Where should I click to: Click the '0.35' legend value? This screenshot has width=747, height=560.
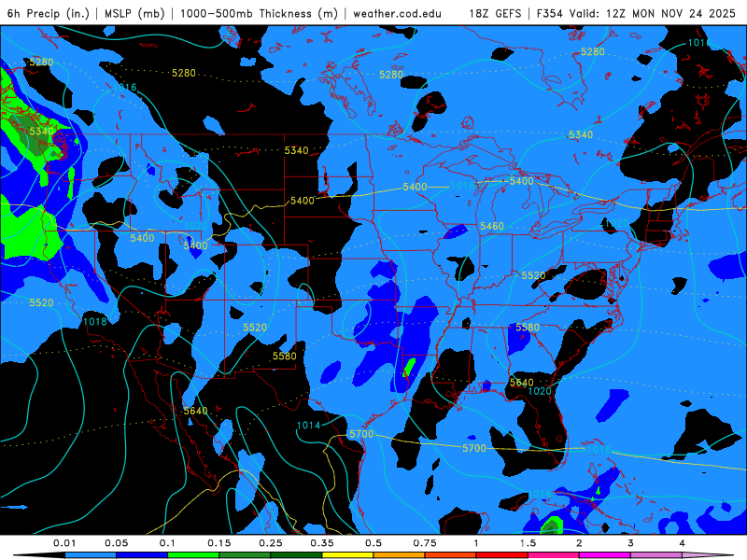pyautogui.click(x=322, y=543)
